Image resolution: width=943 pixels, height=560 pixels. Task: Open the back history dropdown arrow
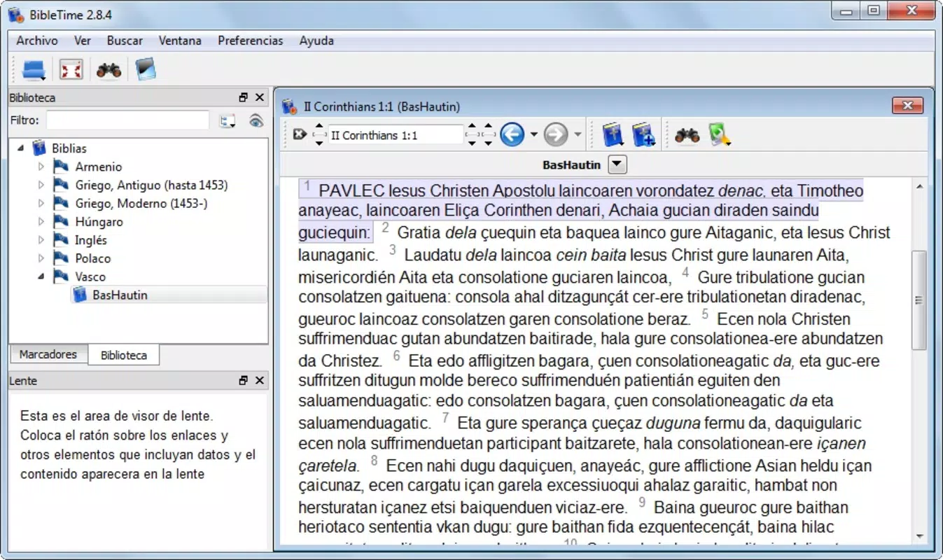coord(534,134)
